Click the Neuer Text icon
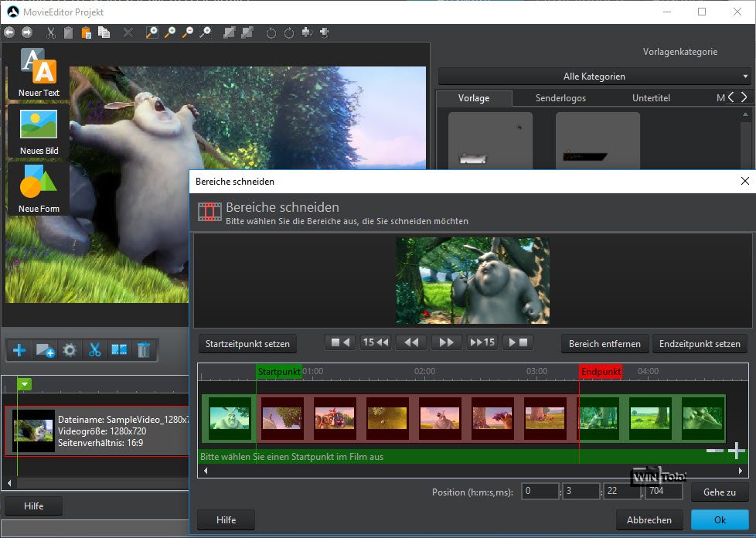Image resolution: width=756 pixels, height=538 pixels. tap(39, 67)
